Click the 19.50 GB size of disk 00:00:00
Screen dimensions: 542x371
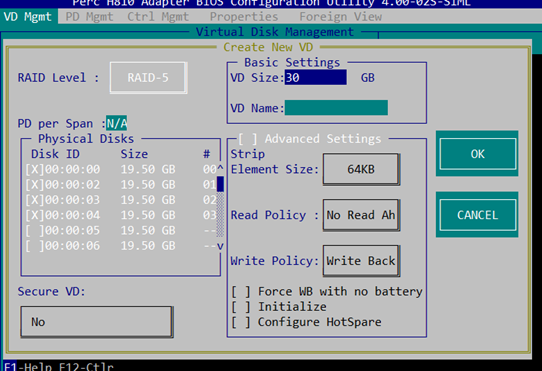[x=148, y=169]
